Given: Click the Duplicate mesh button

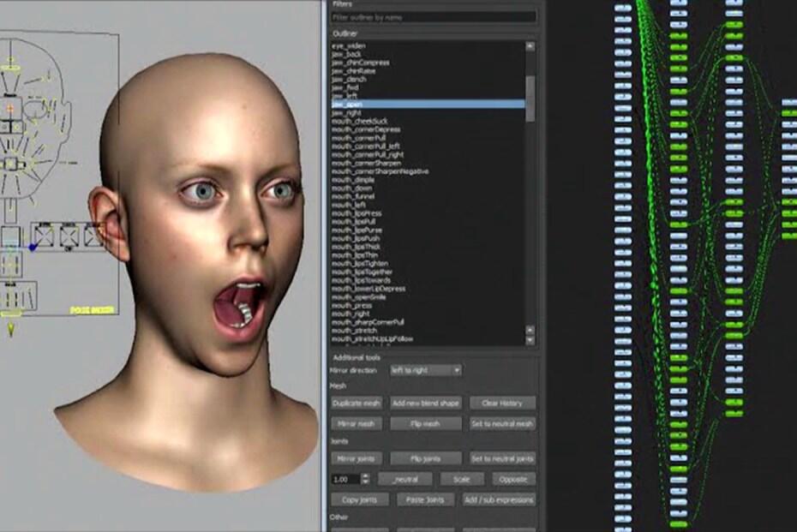Looking at the screenshot, I should pos(356,403).
